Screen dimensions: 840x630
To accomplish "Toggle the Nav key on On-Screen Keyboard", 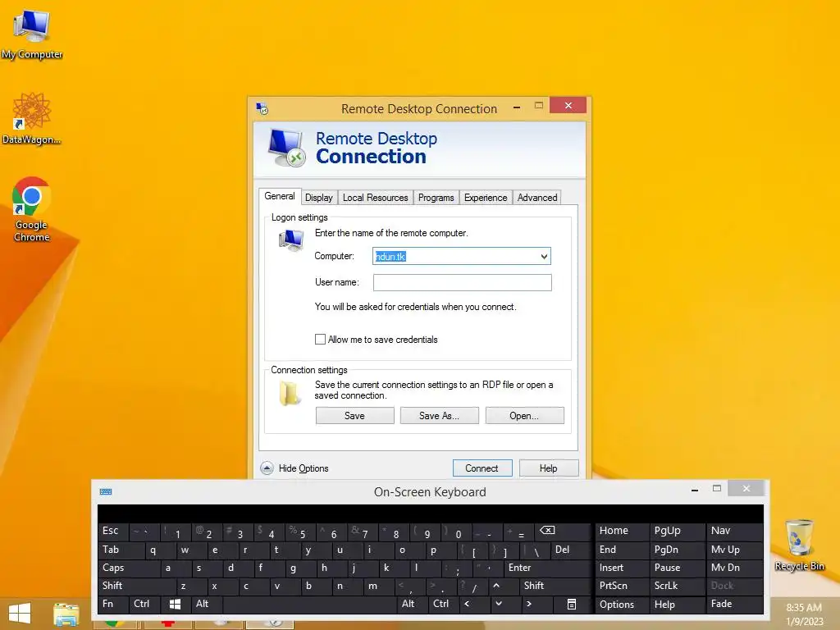I will 734,532.
